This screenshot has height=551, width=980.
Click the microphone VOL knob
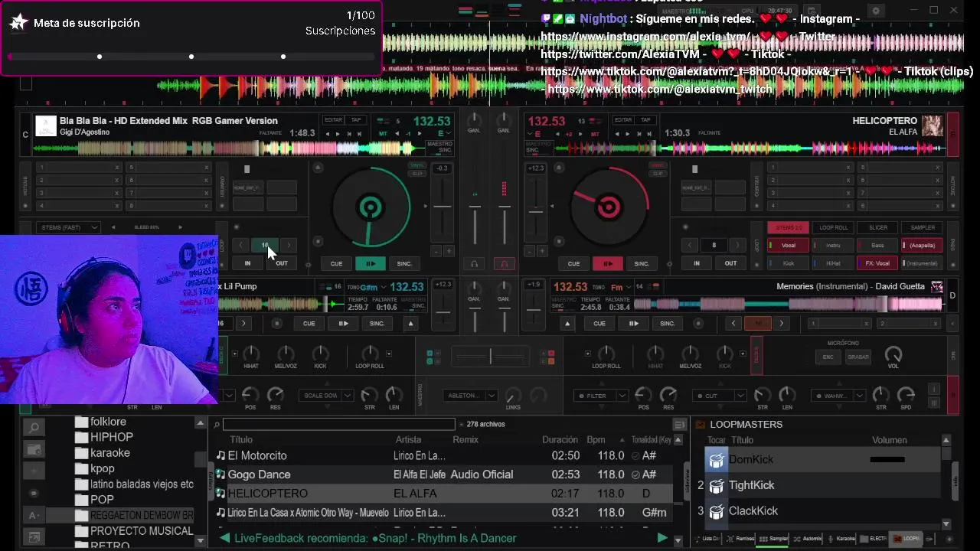893,354
